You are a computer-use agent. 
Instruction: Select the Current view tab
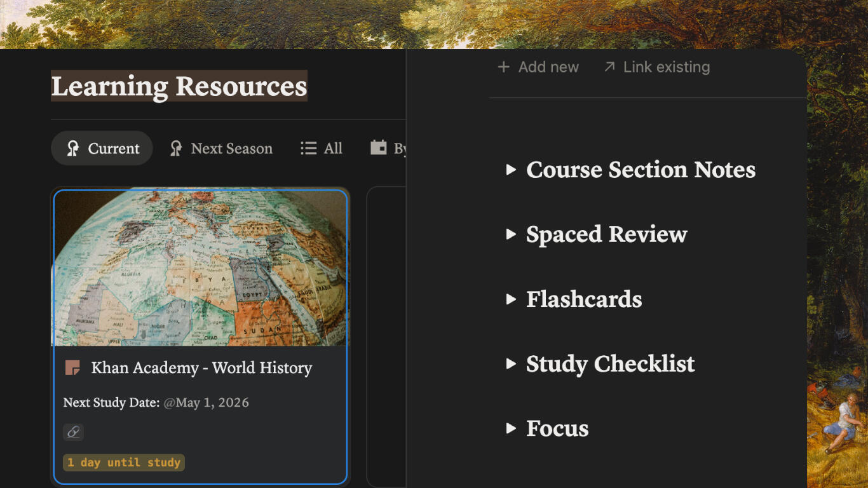click(x=102, y=148)
